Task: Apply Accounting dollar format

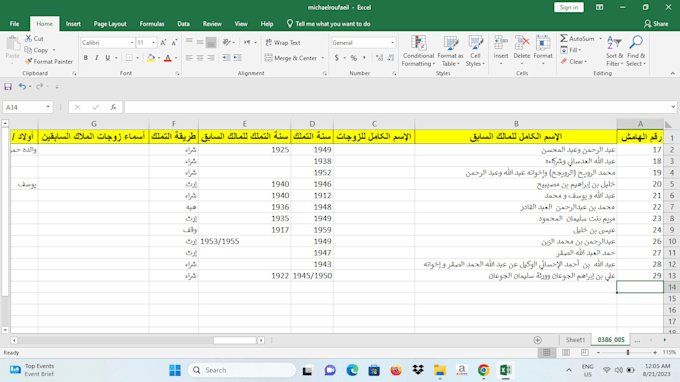Action: pyautogui.click(x=337, y=58)
